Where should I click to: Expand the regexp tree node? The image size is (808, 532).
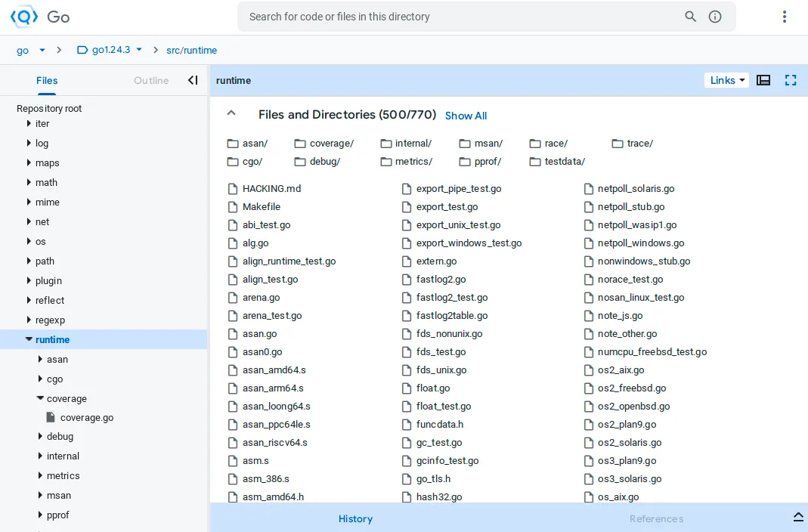click(29, 320)
